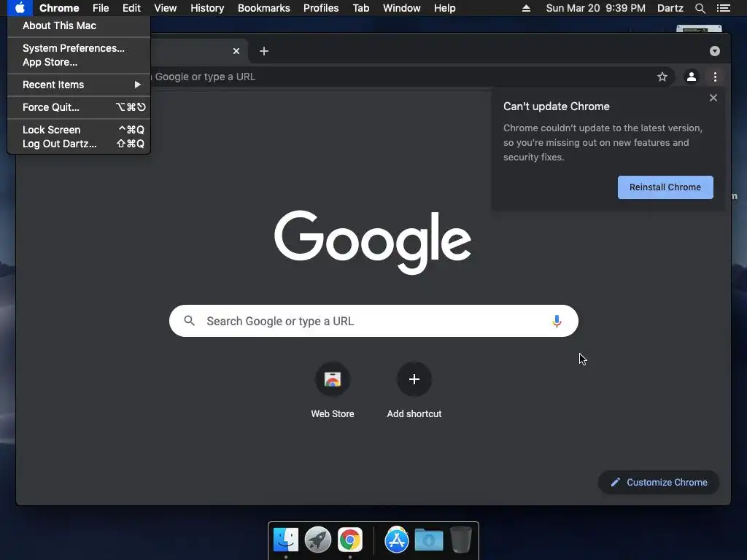The width and height of the screenshot is (747, 560).
Task: Open the tab search dropdown arrow
Action: [x=715, y=51]
